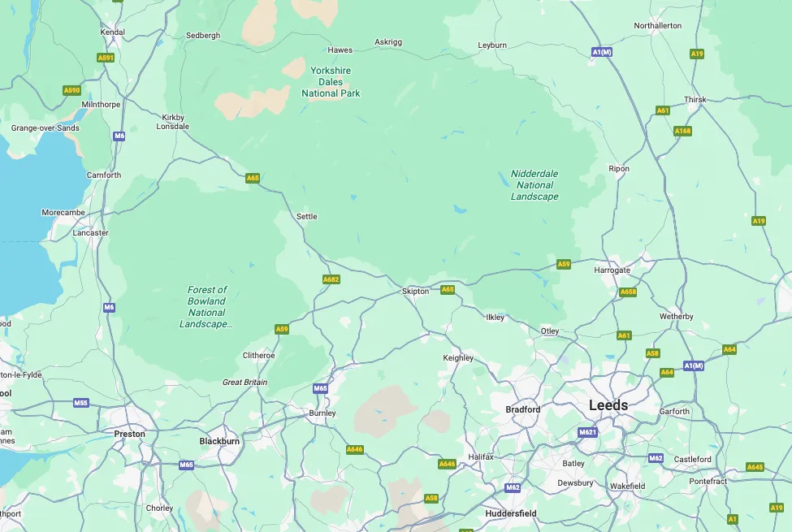
Task: Select the M621 motorway shield near Leeds
Action: point(588,432)
